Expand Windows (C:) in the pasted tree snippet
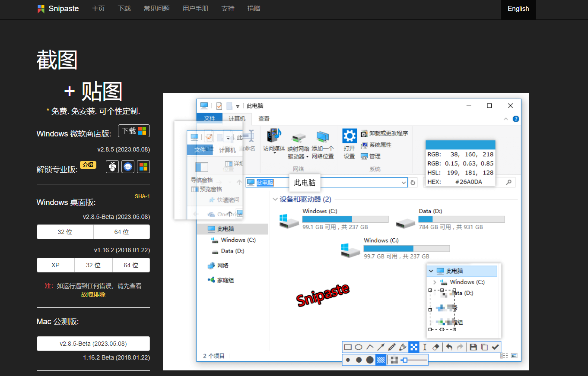 [435, 282]
